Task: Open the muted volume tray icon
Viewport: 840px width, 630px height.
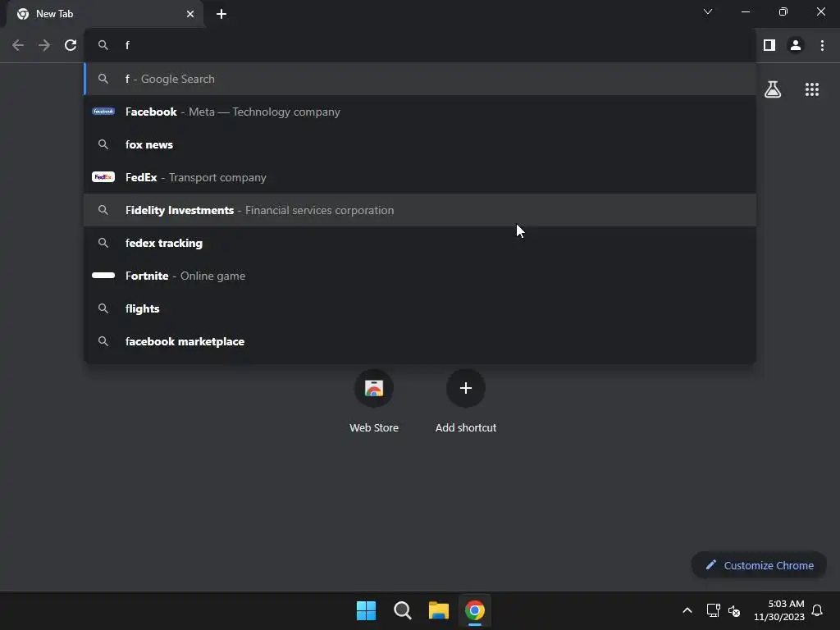Action: [x=734, y=610]
